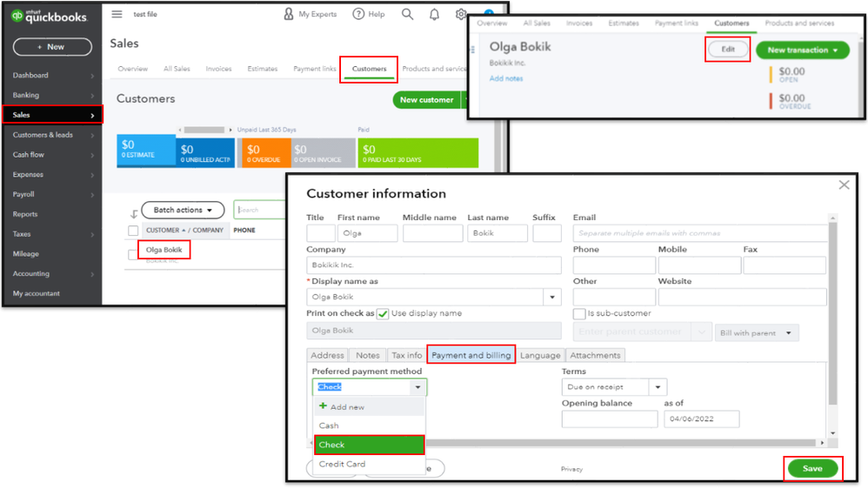This screenshot has width=868, height=489.
Task: Click the orange Overdue money bar segment
Action: click(x=264, y=153)
